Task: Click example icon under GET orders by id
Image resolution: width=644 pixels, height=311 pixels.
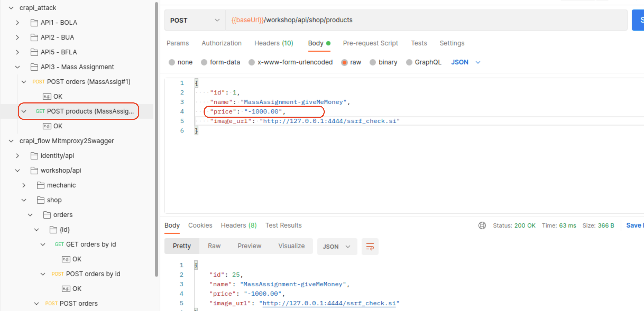Action: point(66,259)
